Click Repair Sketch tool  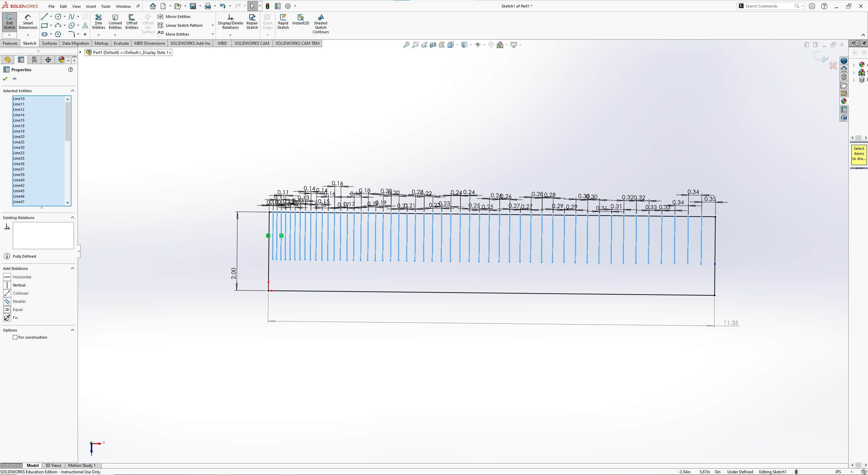pos(252,22)
